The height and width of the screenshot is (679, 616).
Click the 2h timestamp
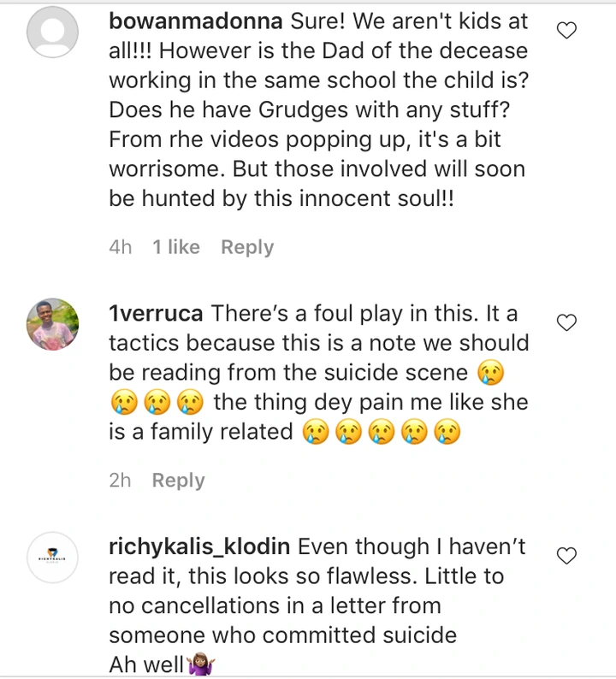(x=121, y=481)
